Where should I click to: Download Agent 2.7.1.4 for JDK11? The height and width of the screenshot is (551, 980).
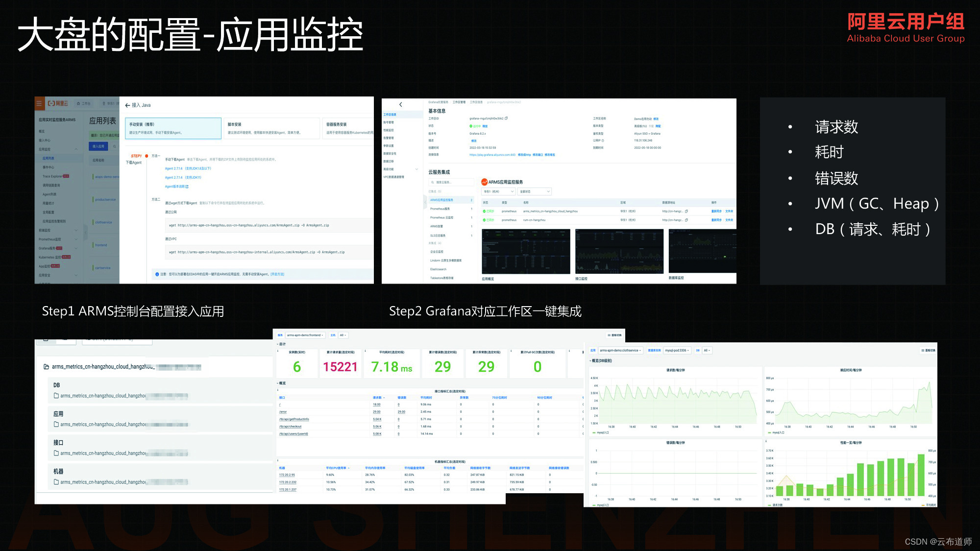click(x=183, y=178)
